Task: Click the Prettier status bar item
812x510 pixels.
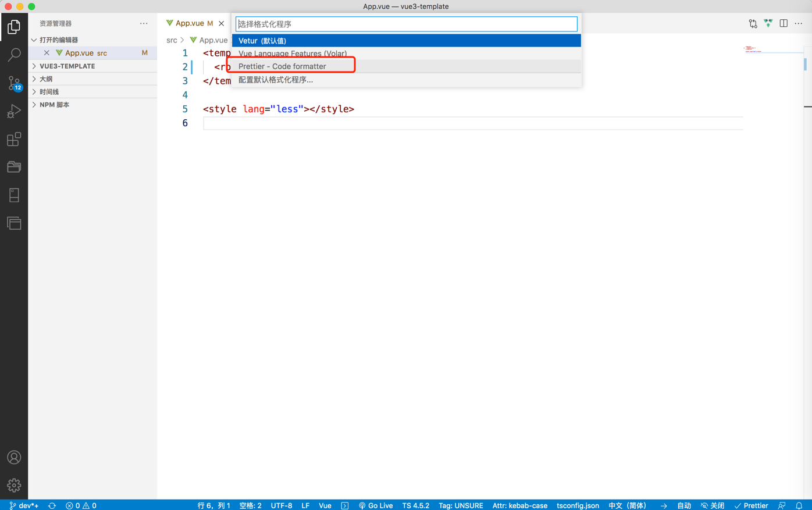Action: click(x=752, y=505)
